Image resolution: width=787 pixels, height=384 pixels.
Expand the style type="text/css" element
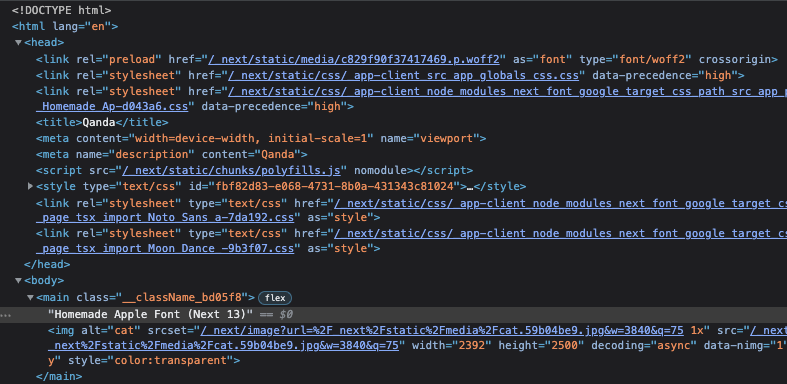(x=31, y=187)
